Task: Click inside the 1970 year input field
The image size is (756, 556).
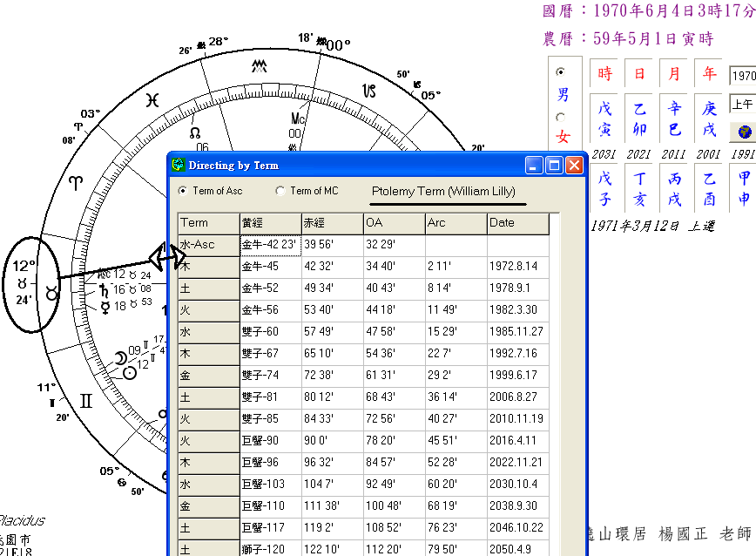Action: (x=747, y=73)
